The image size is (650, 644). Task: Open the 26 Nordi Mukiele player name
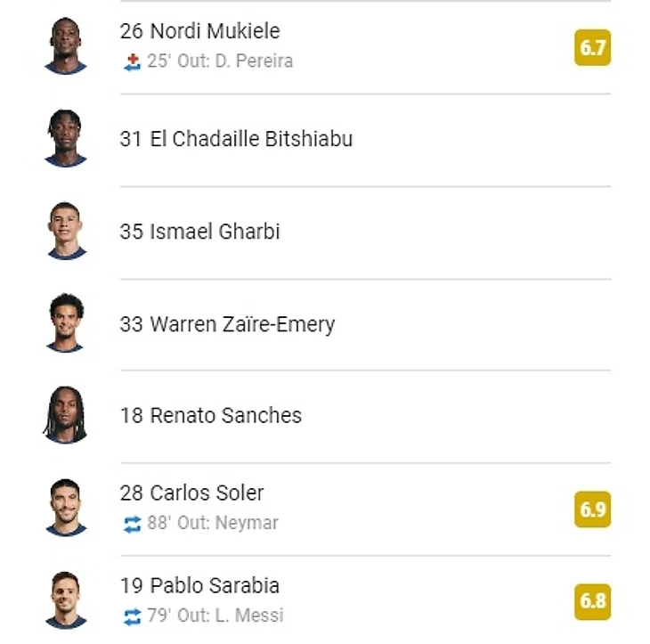point(199,31)
